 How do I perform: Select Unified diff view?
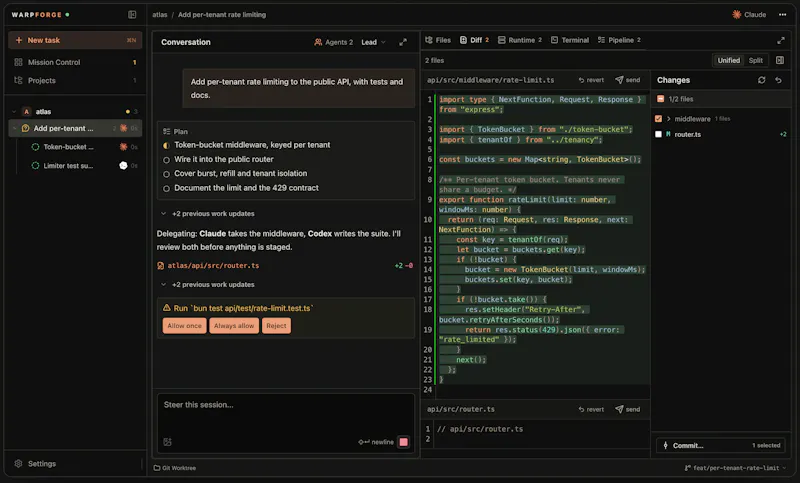click(729, 61)
